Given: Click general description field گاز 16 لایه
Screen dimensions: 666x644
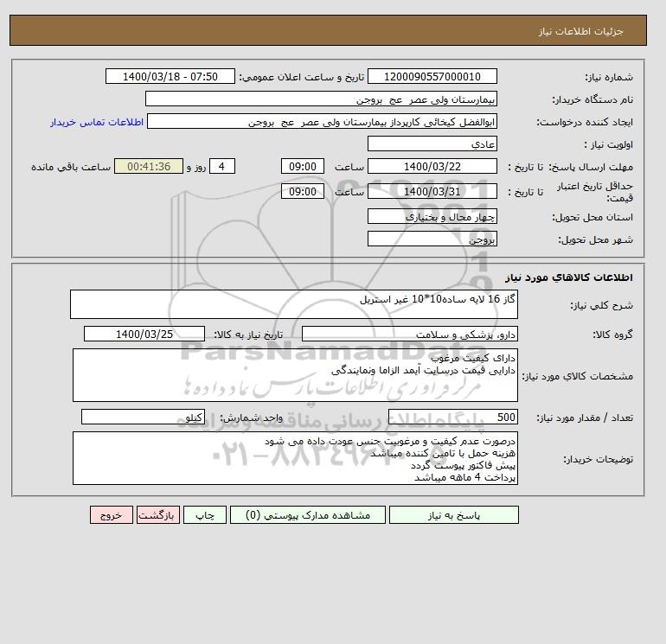Looking at the screenshot, I should click(x=294, y=304).
